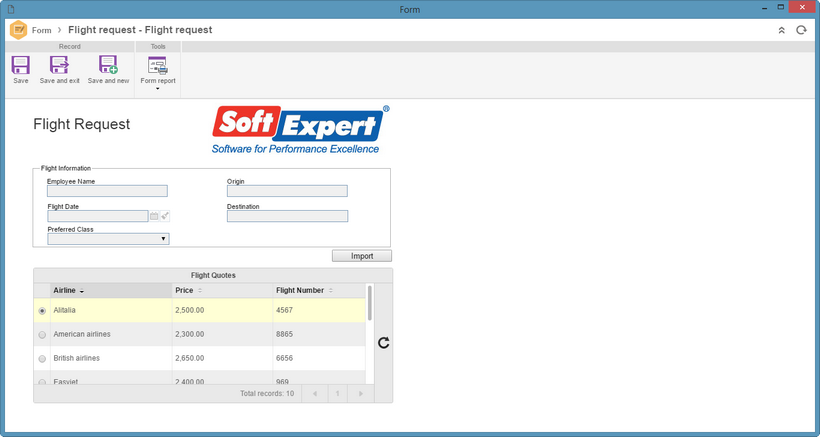Refresh the Flight Quotes grid
Screen dimensions: 820x437
click(384, 343)
